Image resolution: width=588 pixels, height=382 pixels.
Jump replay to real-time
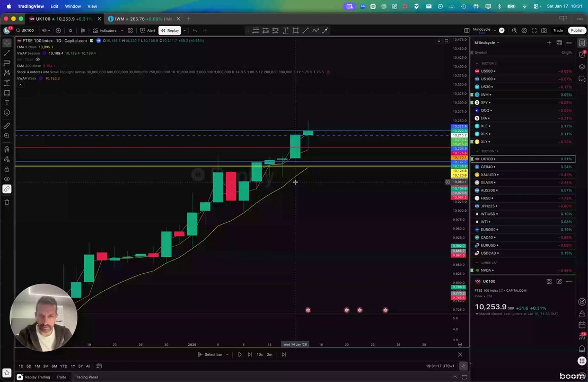(x=284, y=354)
